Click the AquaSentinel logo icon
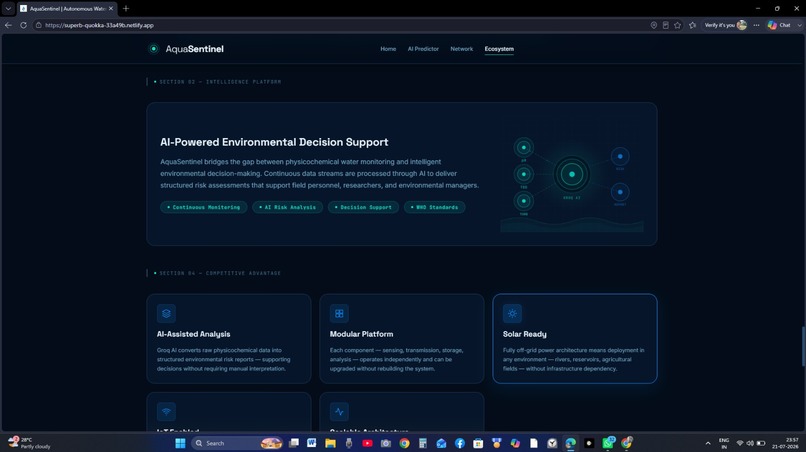 (x=153, y=49)
